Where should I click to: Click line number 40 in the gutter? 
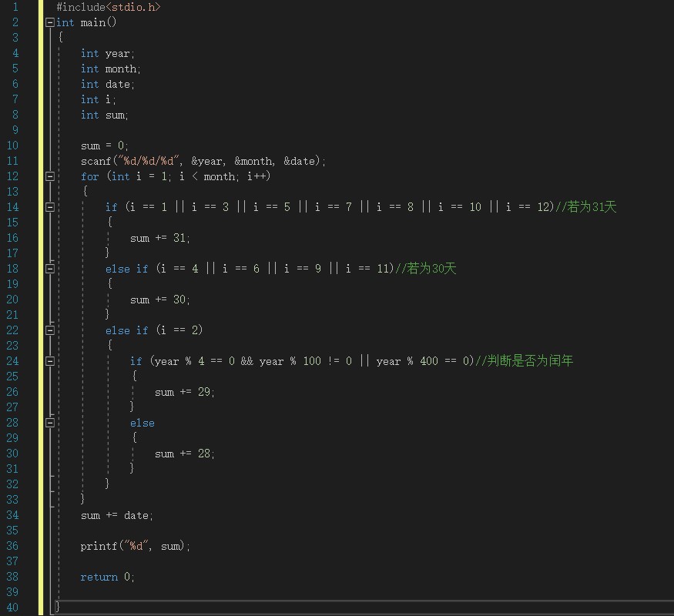click(12, 608)
